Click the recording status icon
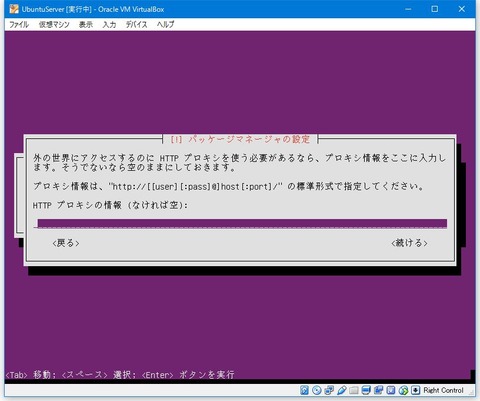480x401 pixels. pyautogui.click(x=378, y=390)
